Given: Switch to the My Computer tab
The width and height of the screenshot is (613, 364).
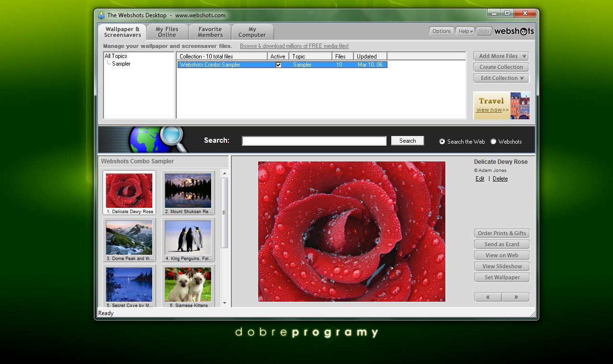Looking at the screenshot, I should pyautogui.click(x=252, y=32).
